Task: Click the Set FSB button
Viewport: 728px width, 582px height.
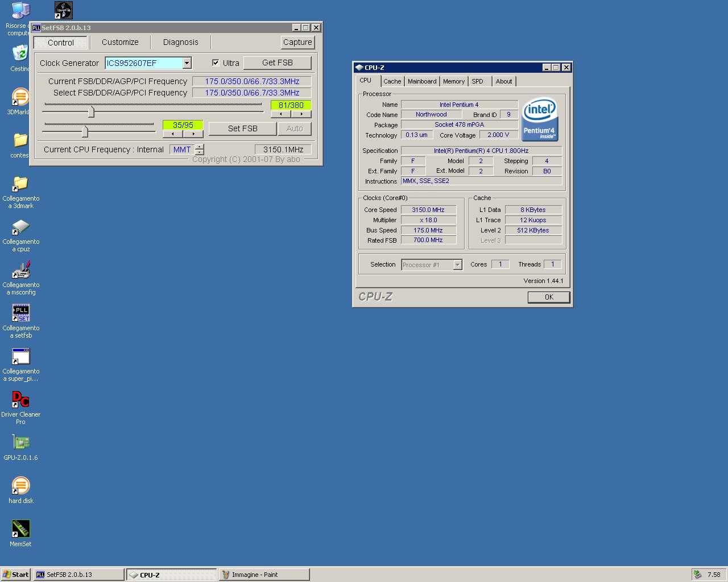Action: 243,128
